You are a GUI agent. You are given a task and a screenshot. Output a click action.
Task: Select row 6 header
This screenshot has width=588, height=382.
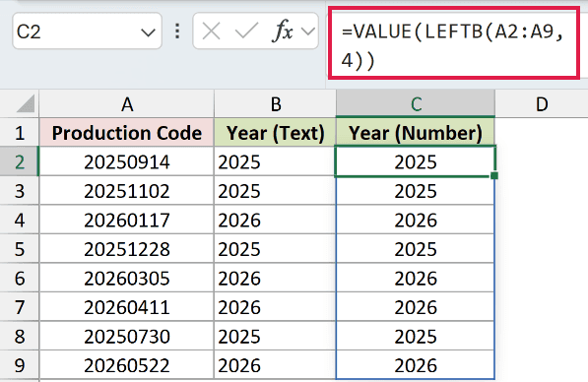(x=19, y=279)
